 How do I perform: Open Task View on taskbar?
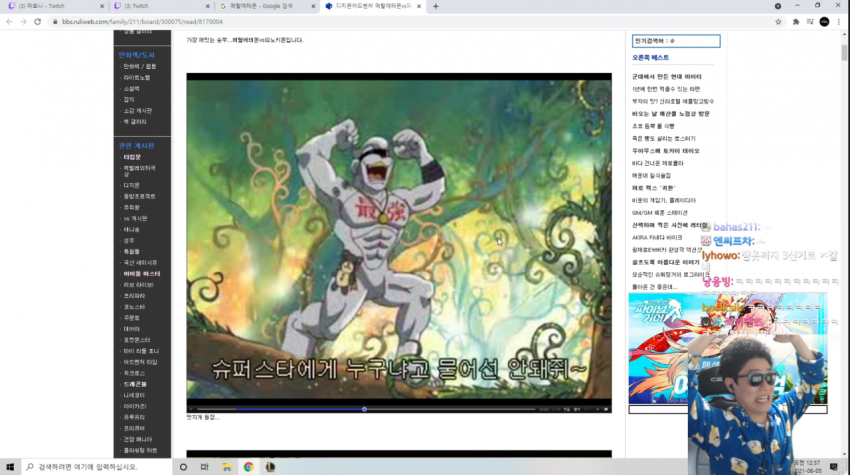tap(204, 467)
